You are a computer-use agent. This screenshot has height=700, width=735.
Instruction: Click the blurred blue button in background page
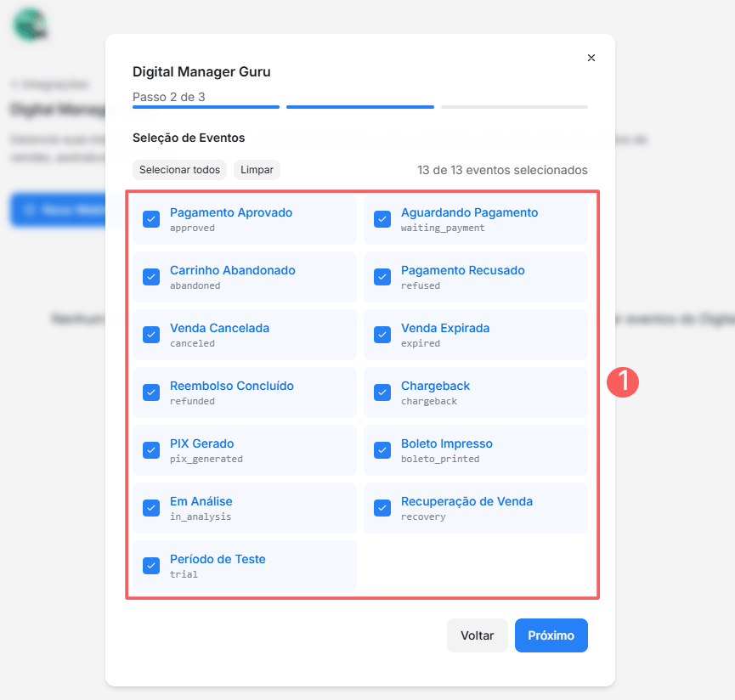[x=58, y=210]
